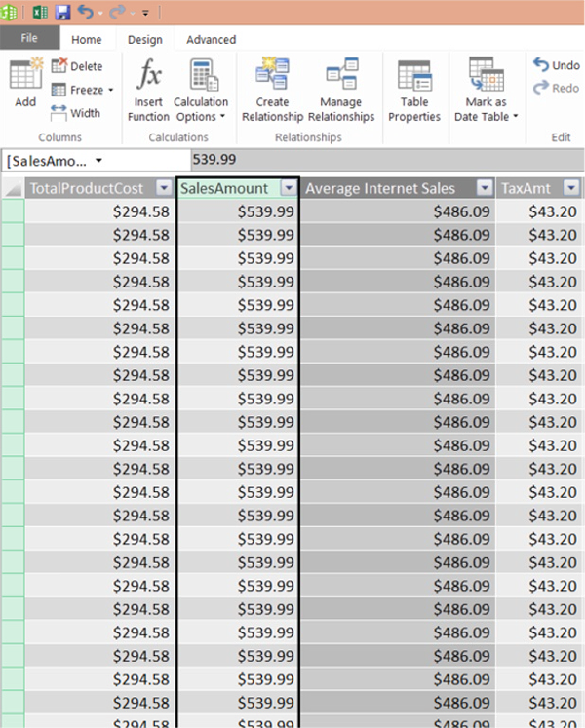Open the Mark as Date Table dropdown
This screenshot has width=585, height=728.
click(x=486, y=90)
